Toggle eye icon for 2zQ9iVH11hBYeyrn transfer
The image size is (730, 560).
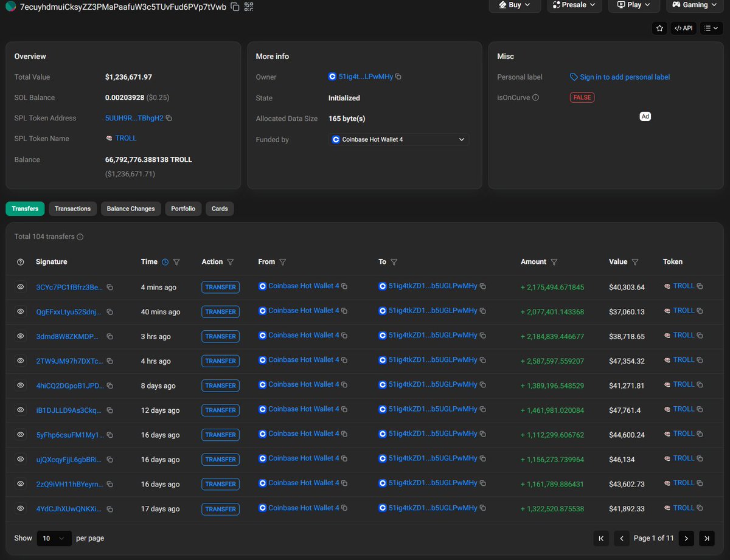21,483
